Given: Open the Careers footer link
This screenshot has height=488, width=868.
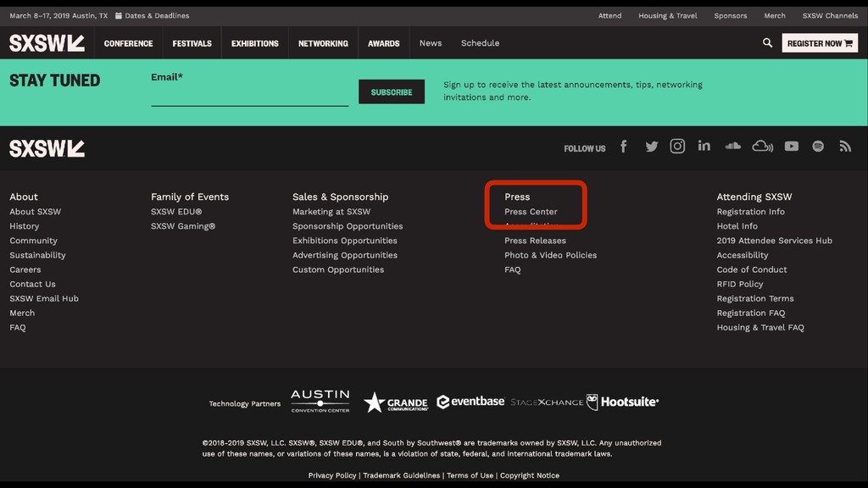Looking at the screenshot, I should (25, 269).
